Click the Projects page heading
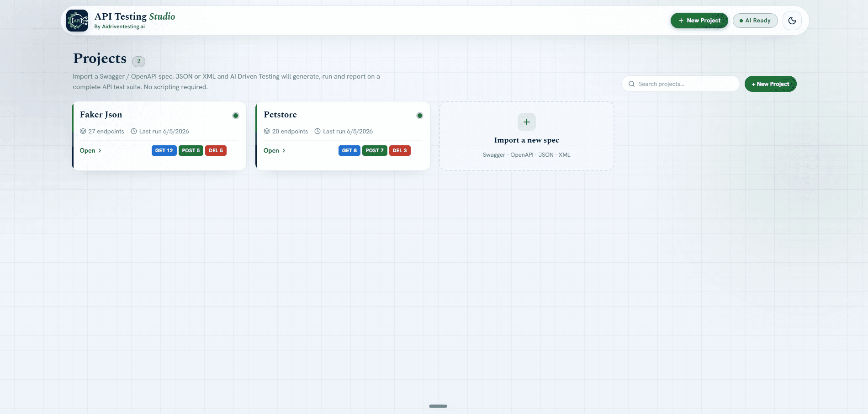Image resolution: width=868 pixels, height=414 pixels. click(100, 58)
